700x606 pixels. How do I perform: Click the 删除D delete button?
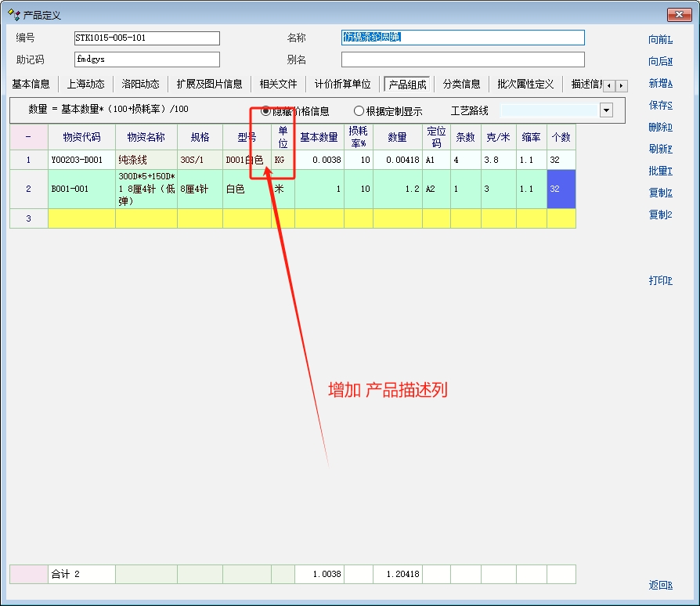660,128
